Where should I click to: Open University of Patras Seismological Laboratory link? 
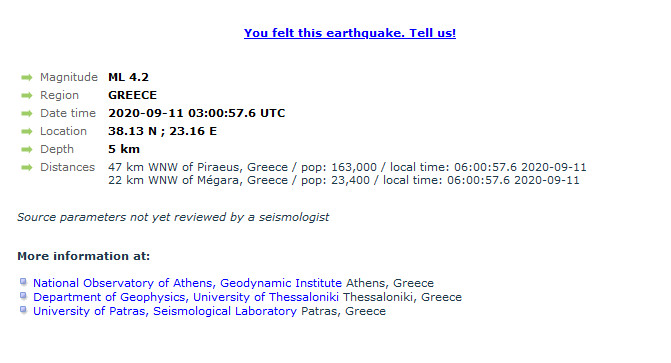pyautogui.click(x=165, y=311)
